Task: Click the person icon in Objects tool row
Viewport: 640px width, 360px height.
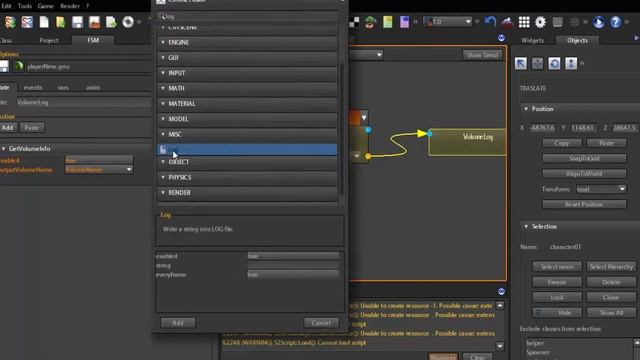Action: 571,63
